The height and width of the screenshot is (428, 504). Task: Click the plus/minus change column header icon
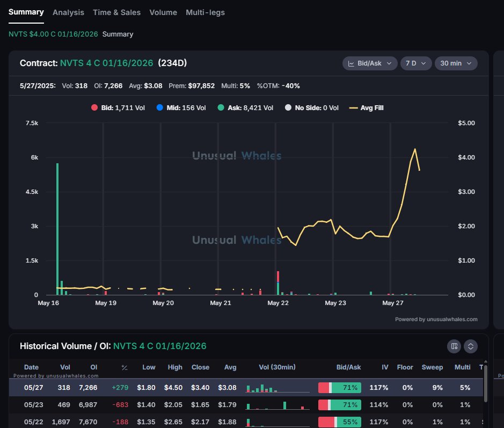coord(125,367)
